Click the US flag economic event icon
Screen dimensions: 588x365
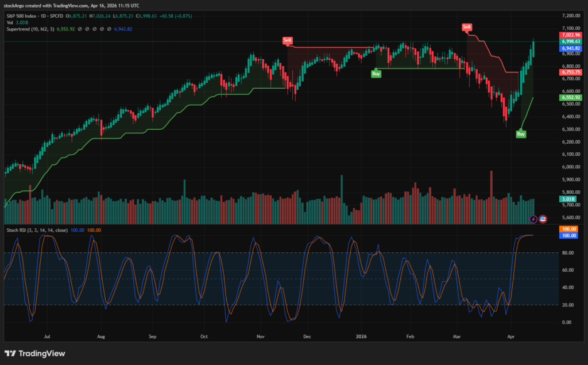pos(543,219)
